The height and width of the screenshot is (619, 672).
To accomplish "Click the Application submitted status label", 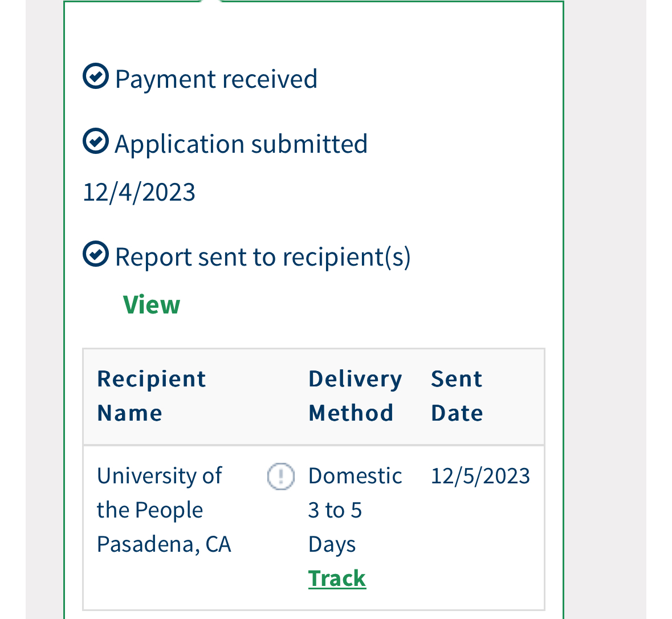I will (241, 144).
